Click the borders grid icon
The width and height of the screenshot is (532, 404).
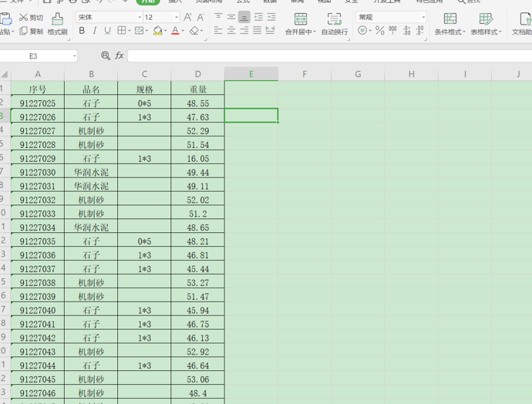(x=122, y=31)
